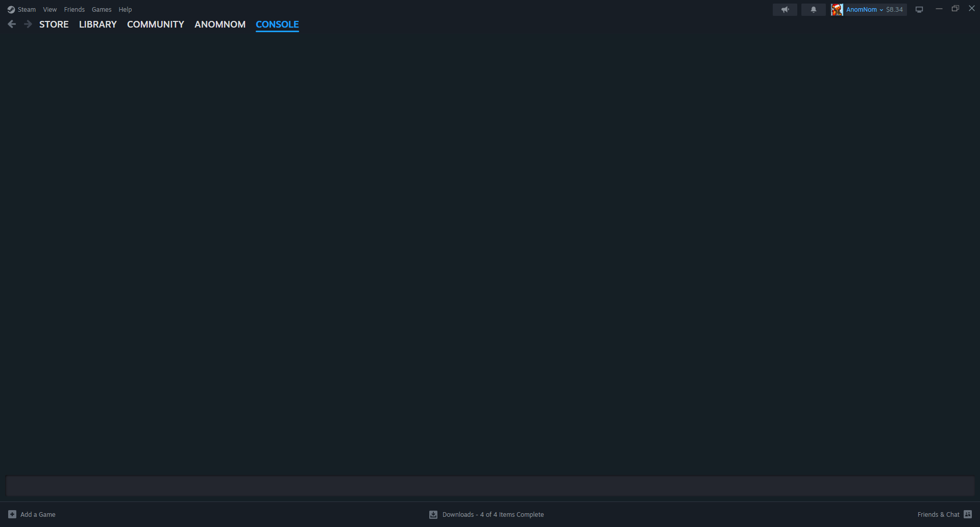Switch to the STORE tab
Image resolution: width=980 pixels, height=527 pixels.
54,25
